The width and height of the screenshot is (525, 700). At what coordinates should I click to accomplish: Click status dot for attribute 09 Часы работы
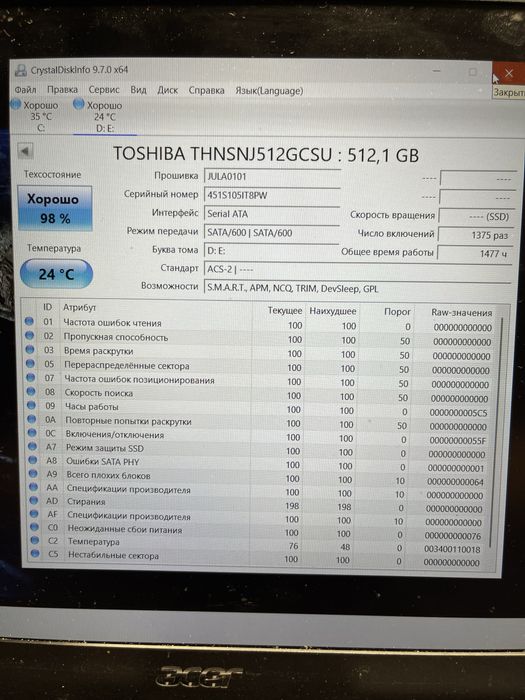pos(31,405)
